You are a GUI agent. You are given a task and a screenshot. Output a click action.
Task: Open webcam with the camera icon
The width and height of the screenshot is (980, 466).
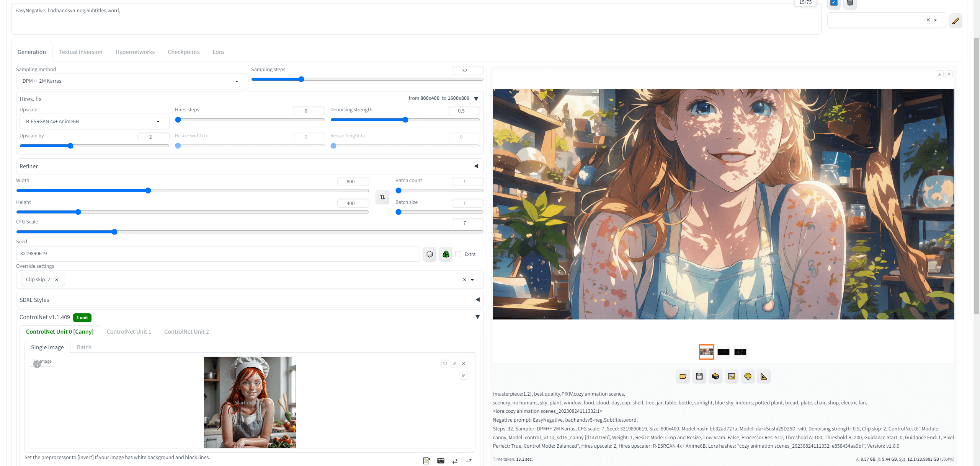[x=441, y=461]
